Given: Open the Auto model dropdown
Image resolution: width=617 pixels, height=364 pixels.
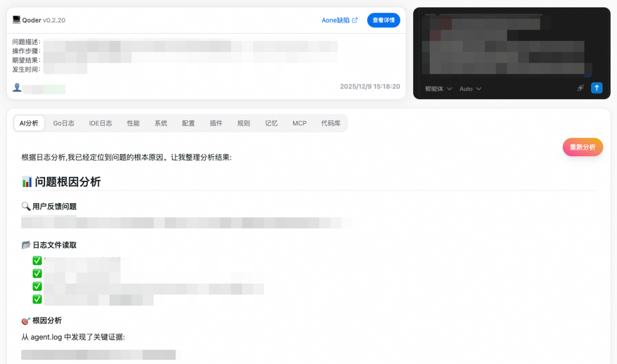Looking at the screenshot, I should pyautogui.click(x=470, y=88).
